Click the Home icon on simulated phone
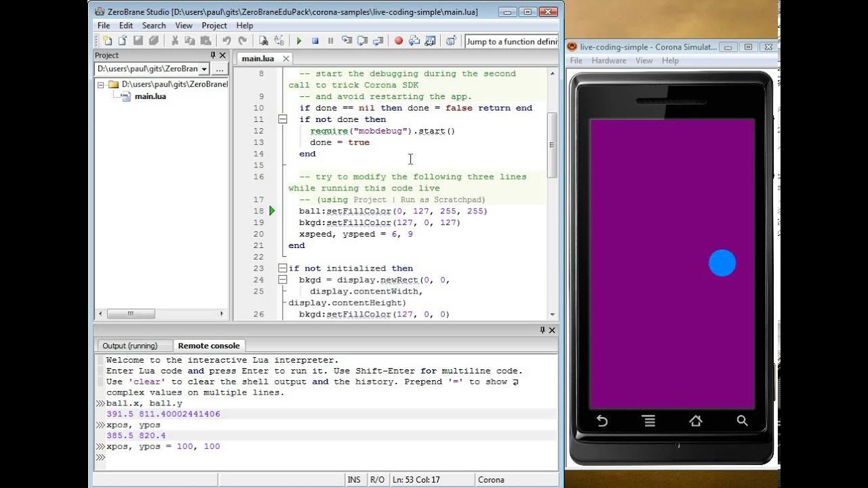The image size is (868, 488). point(696,421)
